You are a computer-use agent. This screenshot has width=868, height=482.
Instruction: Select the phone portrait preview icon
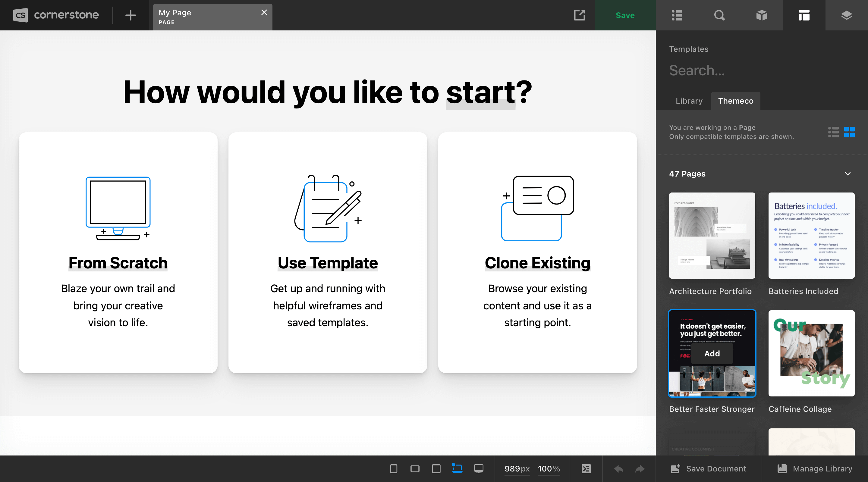pyautogui.click(x=393, y=468)
